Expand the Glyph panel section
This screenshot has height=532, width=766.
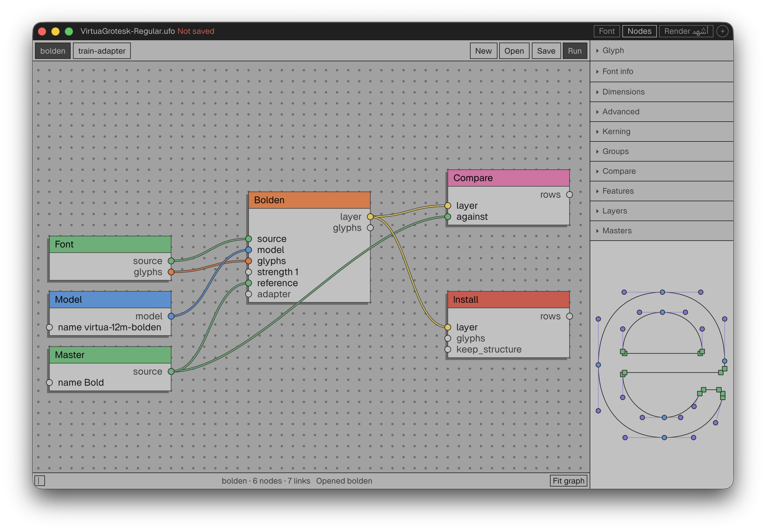(x=661, y=51)
